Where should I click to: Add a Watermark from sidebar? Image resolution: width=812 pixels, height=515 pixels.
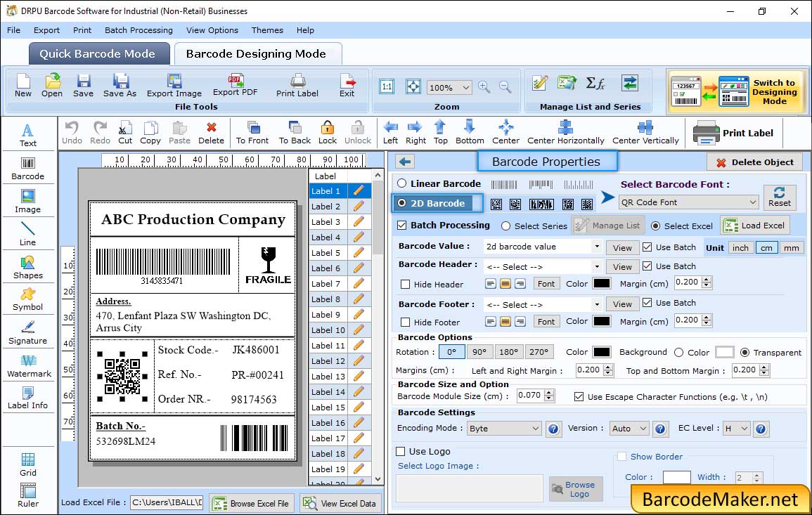[x=29, y=366]
